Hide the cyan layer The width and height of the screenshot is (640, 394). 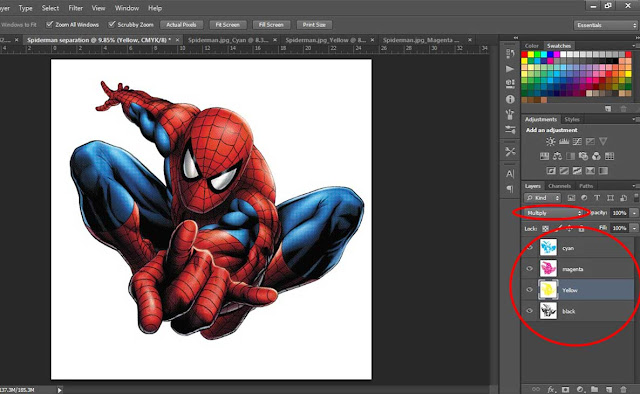[x=530, y=248]
